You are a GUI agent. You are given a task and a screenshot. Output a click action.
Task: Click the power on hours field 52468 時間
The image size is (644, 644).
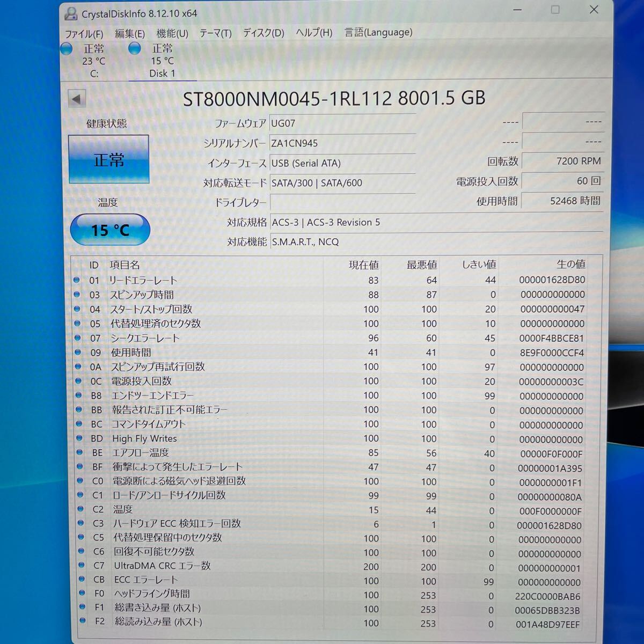point(562,201)
